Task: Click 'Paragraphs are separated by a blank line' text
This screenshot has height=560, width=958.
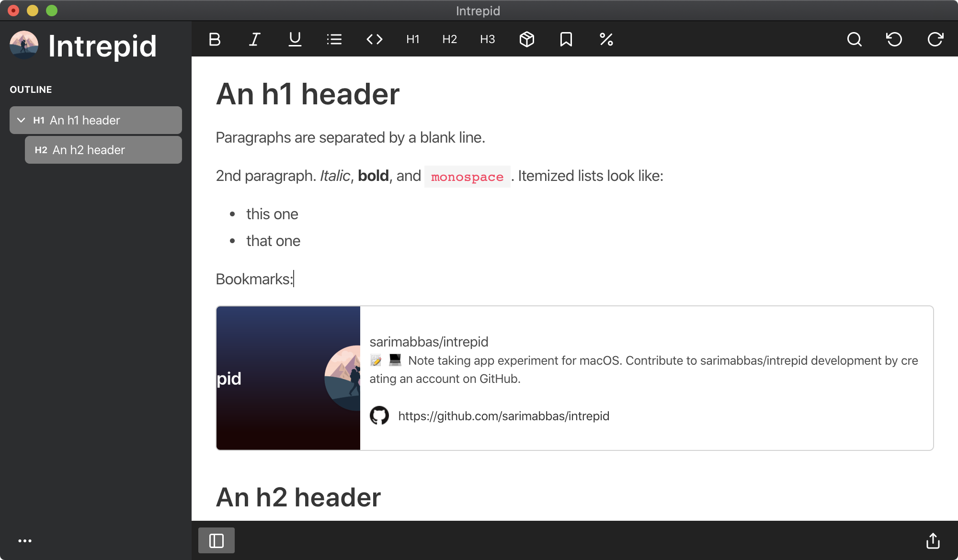Action: [351, 137]
